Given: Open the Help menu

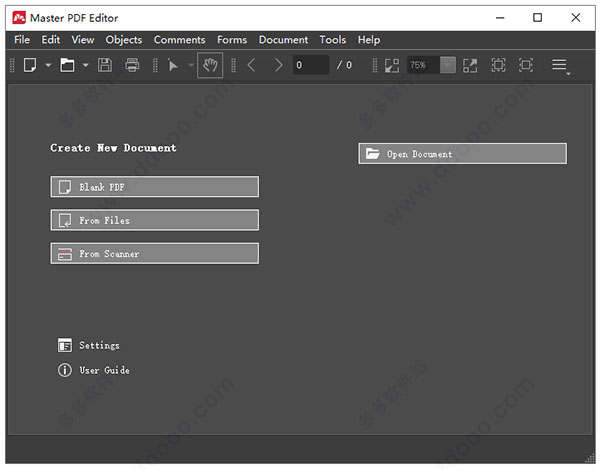Looking at the screenshot, I should (x=369, y=40).
